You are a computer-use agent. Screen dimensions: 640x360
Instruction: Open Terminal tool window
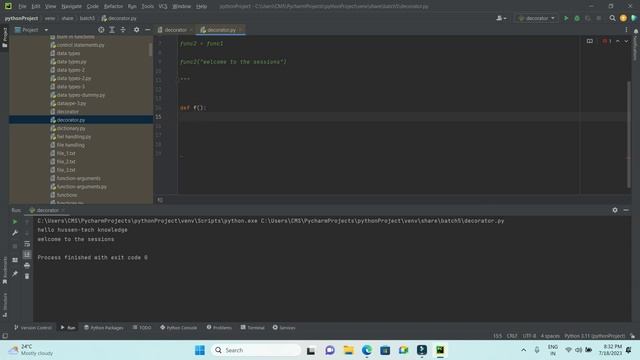(253, 328)
